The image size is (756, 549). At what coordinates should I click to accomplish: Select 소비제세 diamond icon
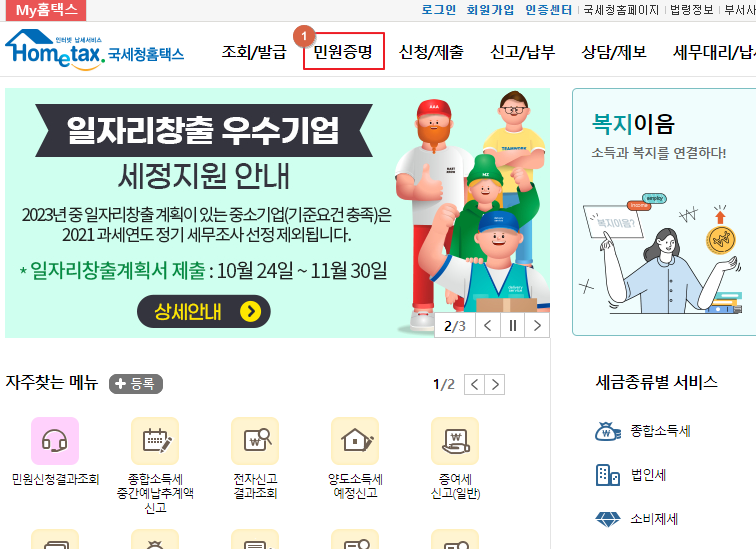608,519
